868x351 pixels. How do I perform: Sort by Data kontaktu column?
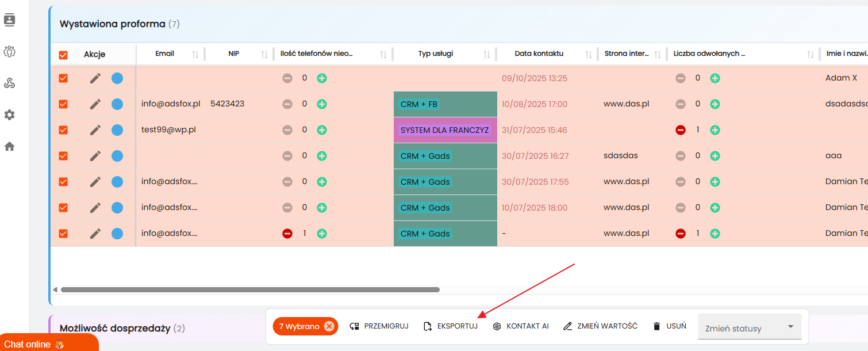588,54
